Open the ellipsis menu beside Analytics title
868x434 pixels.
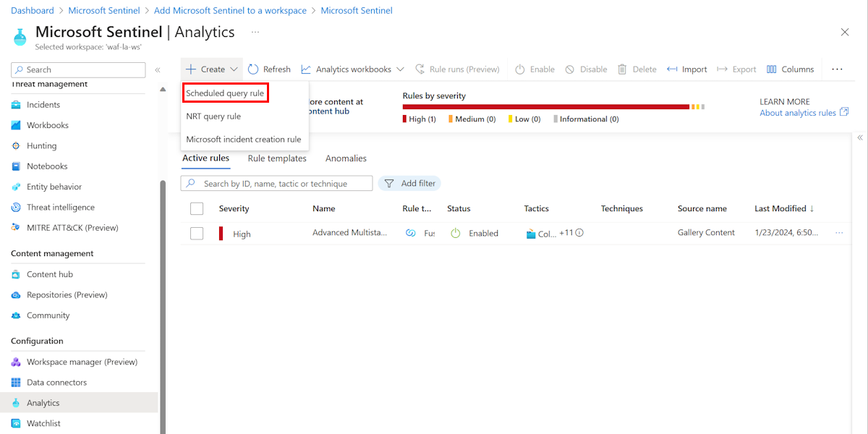(255, 33)
